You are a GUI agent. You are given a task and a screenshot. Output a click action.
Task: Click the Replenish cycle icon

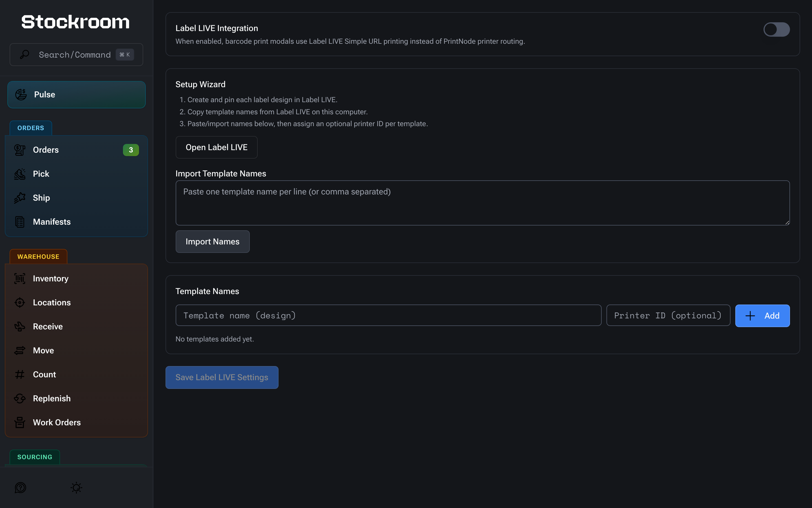(20, 398)
